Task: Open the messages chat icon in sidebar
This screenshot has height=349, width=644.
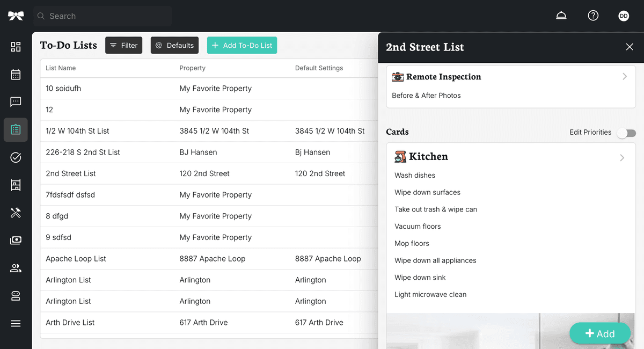Action: (16, 102)
